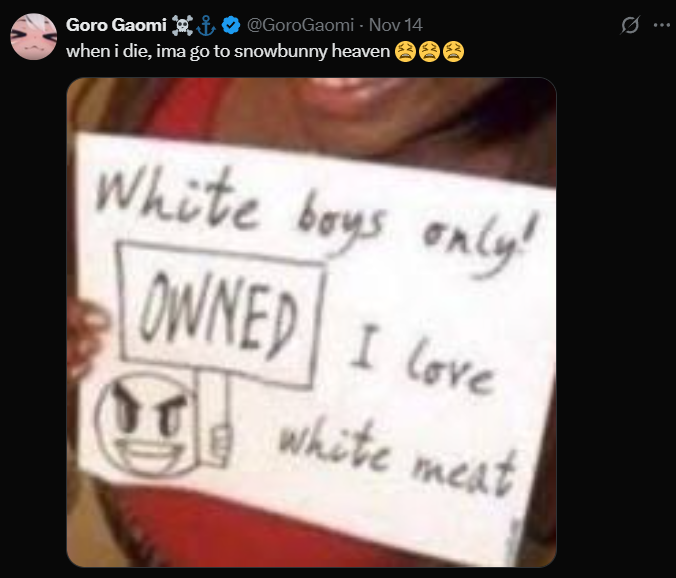Screen dimensions: 676x578
Task: Open the Nov 14 timestamp permalink
Action: 395,25
